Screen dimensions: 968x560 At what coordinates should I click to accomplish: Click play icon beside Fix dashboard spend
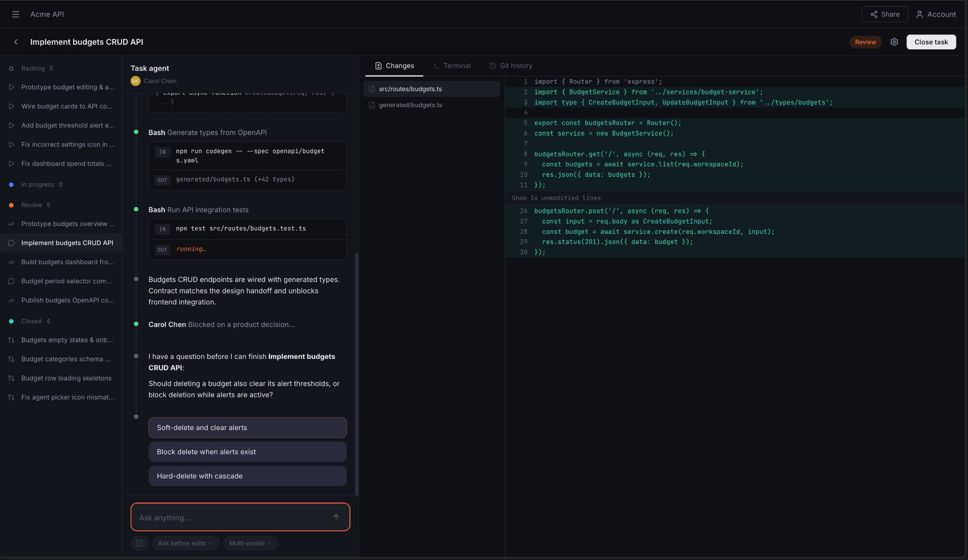(x=11, y=164)
